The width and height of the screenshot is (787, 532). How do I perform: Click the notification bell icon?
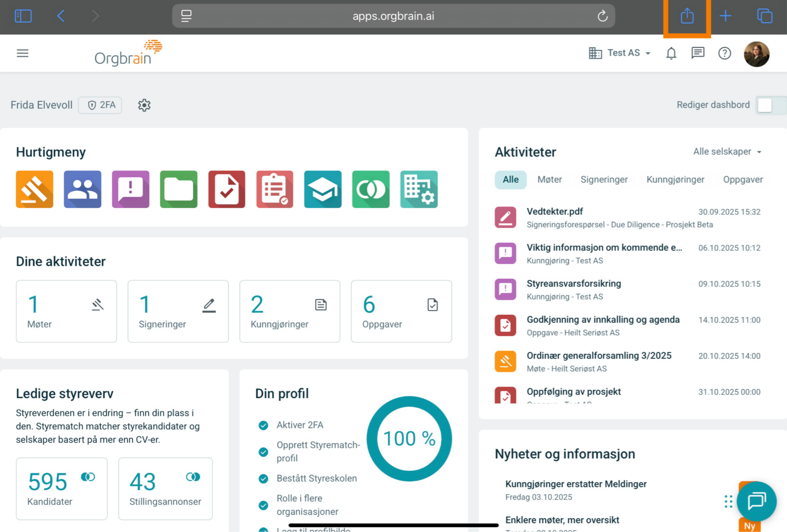(x=671, y=53)
